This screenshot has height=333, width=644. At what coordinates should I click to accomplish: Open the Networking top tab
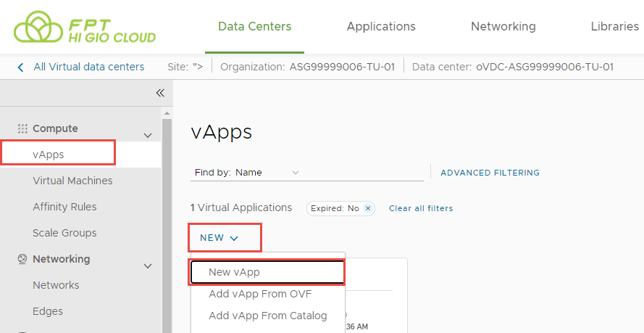pos(503,27)
